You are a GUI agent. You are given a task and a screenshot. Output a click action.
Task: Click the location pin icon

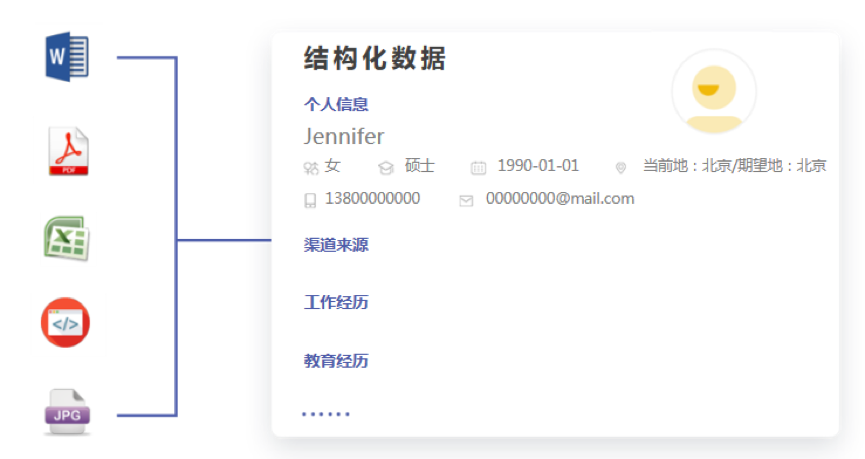621,168
